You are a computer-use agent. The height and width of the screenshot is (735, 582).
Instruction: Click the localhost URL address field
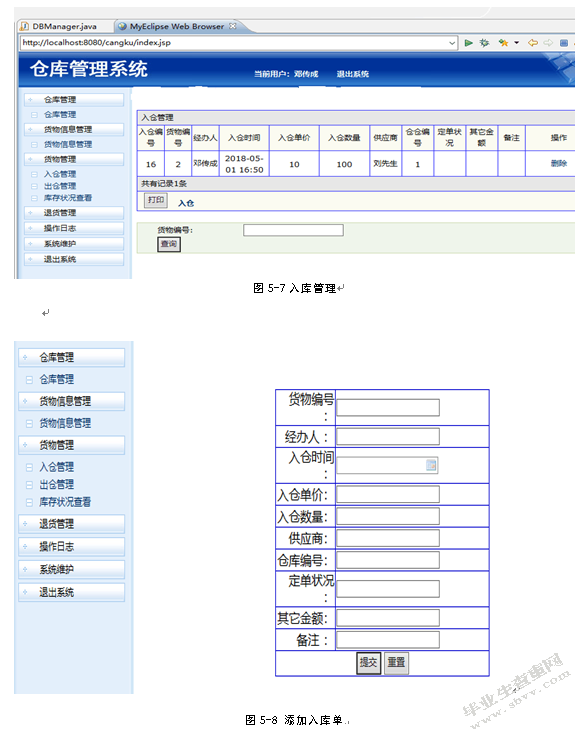point(234,43)
